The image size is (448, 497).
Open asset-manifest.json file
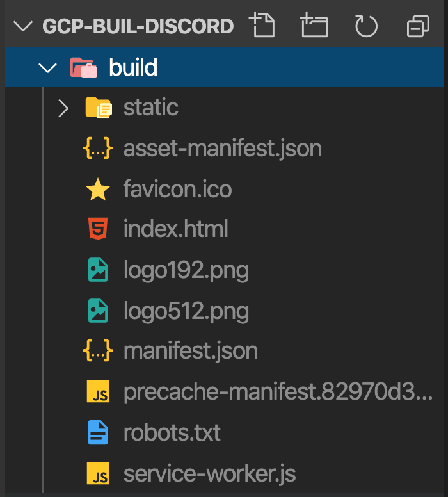[x=223, y=149]
